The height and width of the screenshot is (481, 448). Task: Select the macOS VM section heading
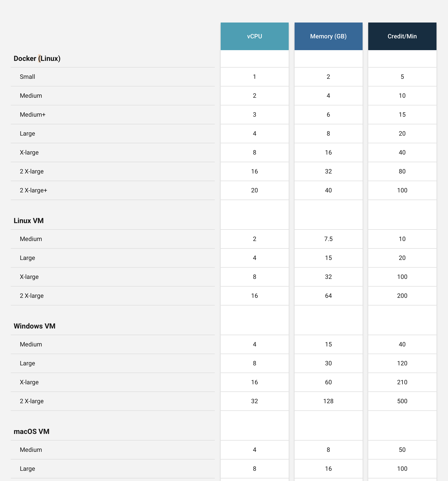point(31,432)
